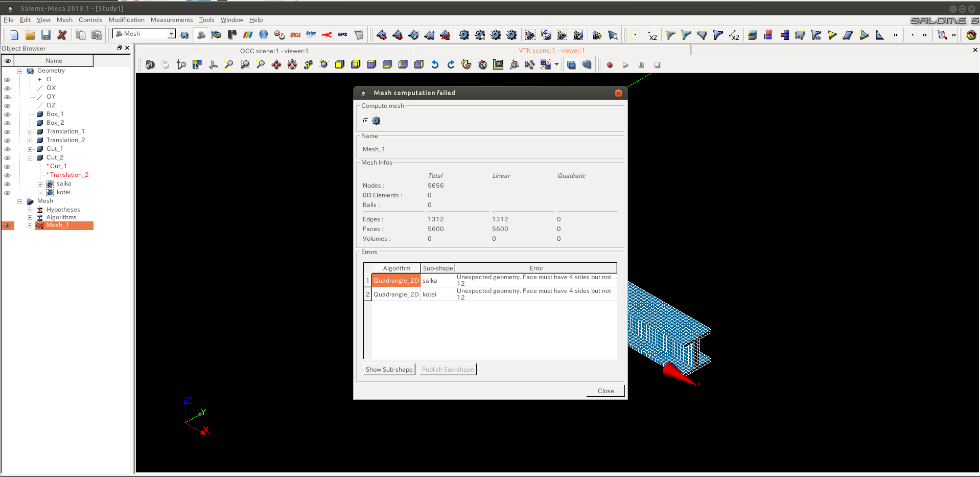Select Quadrangle_2D error row for saika
980x477 pixels.
pos(396,281)
